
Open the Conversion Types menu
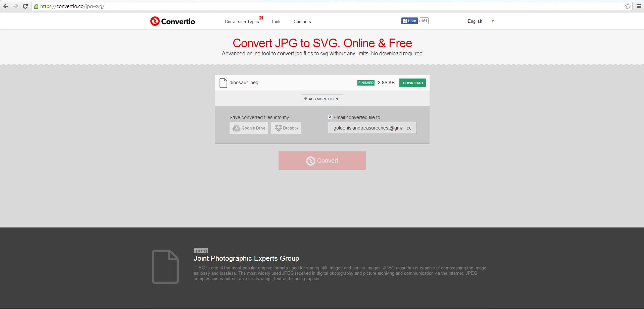(242, 21)
